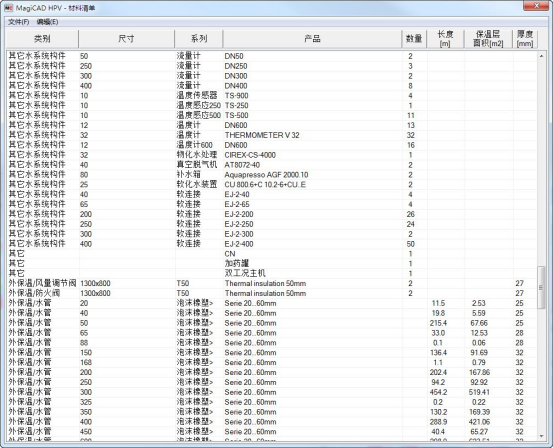Select the size cell 450
The image size is (553, 448).
pyautogui.click(x=86, y=431)
